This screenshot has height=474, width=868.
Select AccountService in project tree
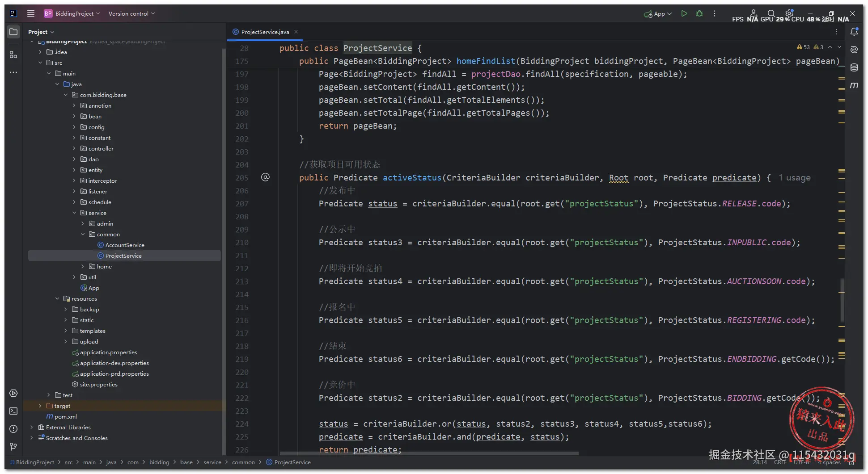click(125, 245)
